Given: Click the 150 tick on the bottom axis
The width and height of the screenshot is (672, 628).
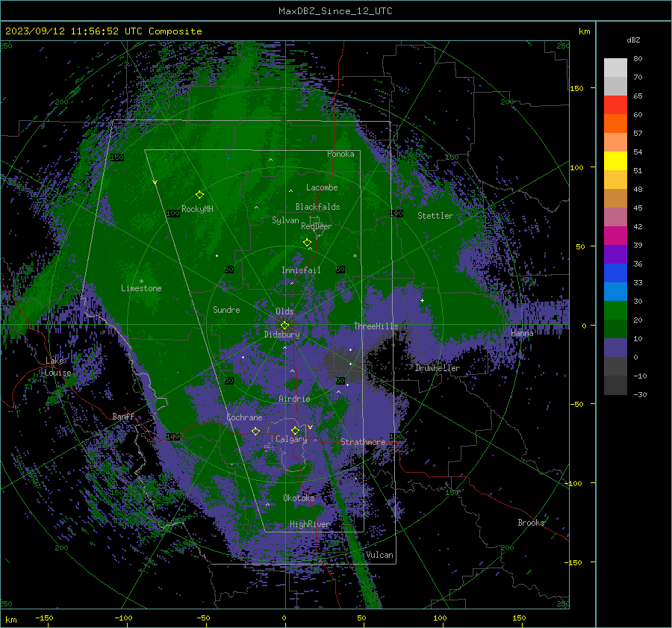Looking at the screenshot, I should point(519,618).
